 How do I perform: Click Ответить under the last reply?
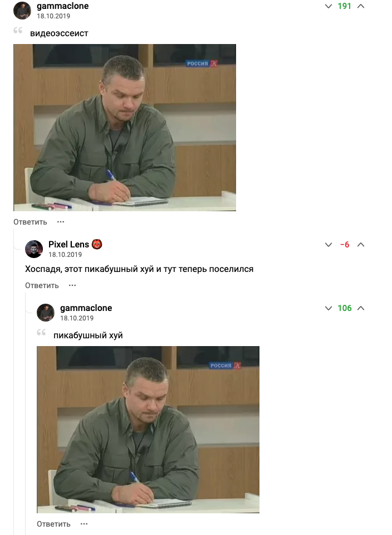click(x=53, y=524)
